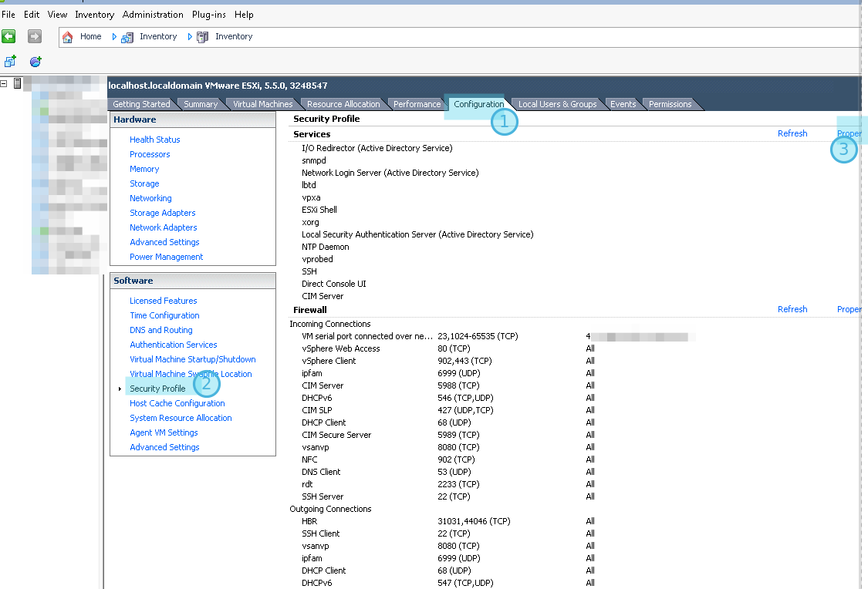This screenshot has height=589, width=868.
Task: Click the grey forward navigation arrow
Action: (x=34, y=36)
